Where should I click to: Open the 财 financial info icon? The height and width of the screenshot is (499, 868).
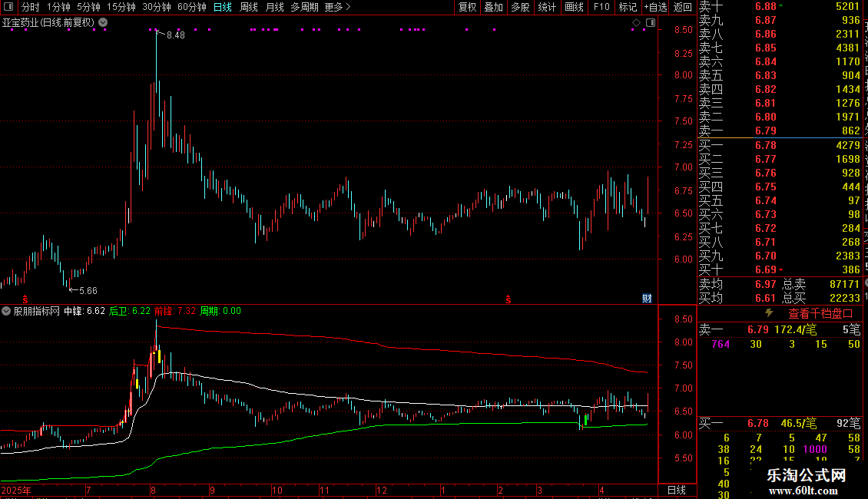pyautogui.click(x=647, y=298)
